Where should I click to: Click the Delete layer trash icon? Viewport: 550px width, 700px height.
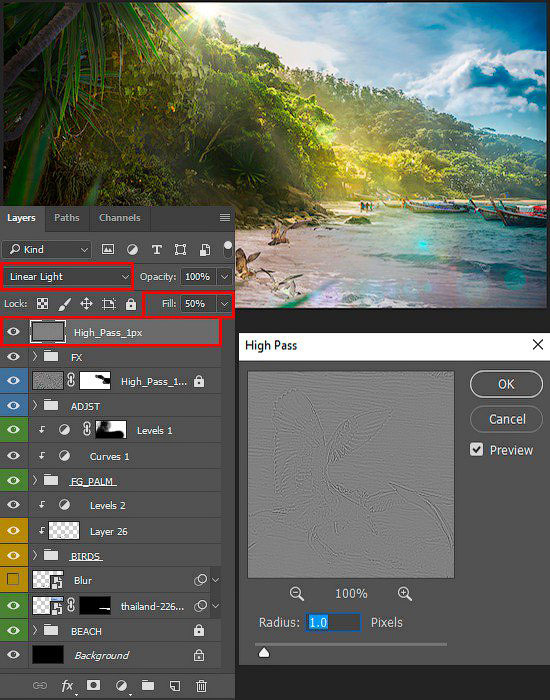[201, 685]
